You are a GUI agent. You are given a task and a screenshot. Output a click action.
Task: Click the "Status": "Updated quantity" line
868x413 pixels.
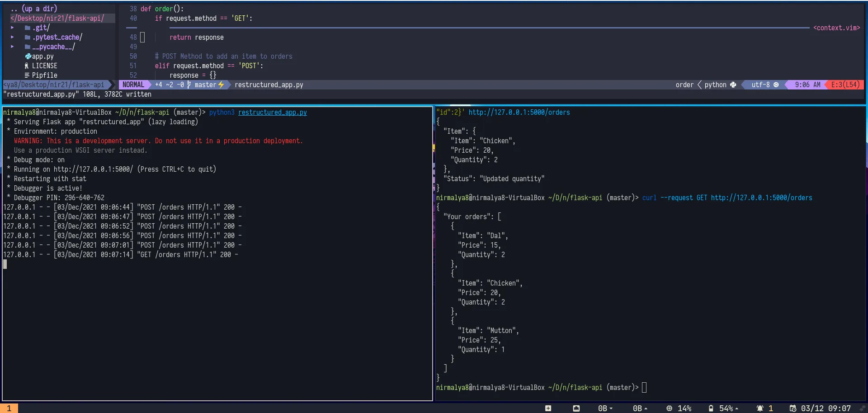tap(494, 178)
